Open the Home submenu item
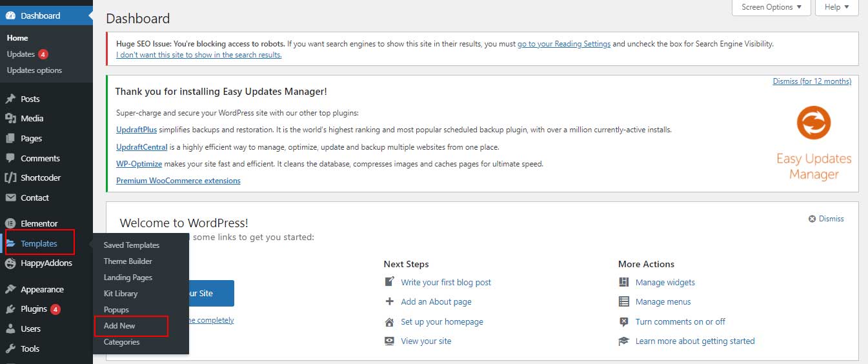Screen dimensions: 868x364 (x=17, y=38)
